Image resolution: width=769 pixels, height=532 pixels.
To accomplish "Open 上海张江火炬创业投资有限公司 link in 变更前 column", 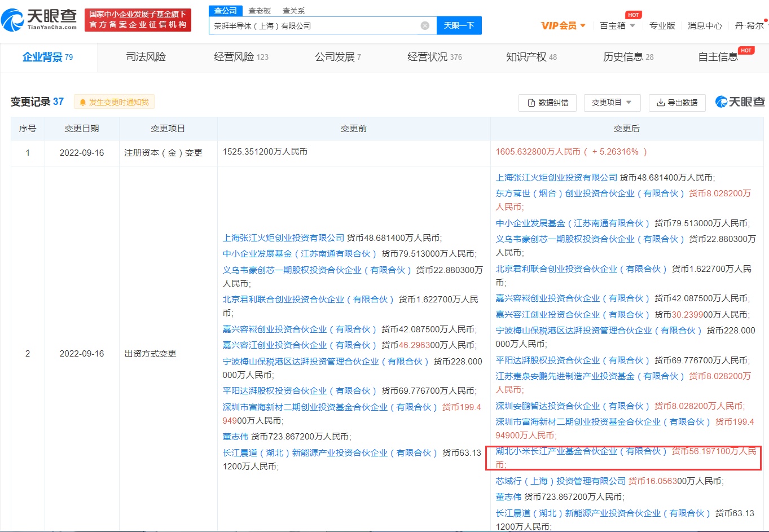I will (283, 238).
